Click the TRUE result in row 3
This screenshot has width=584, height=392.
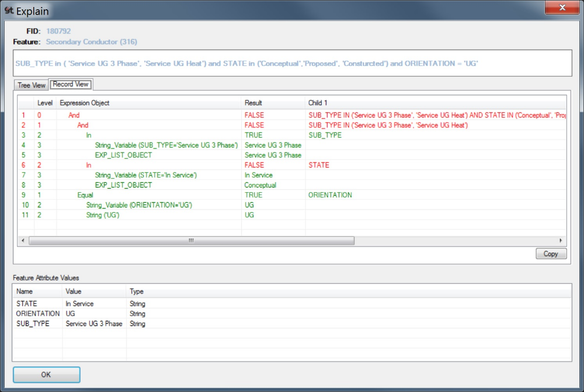(x=253, y=136)
